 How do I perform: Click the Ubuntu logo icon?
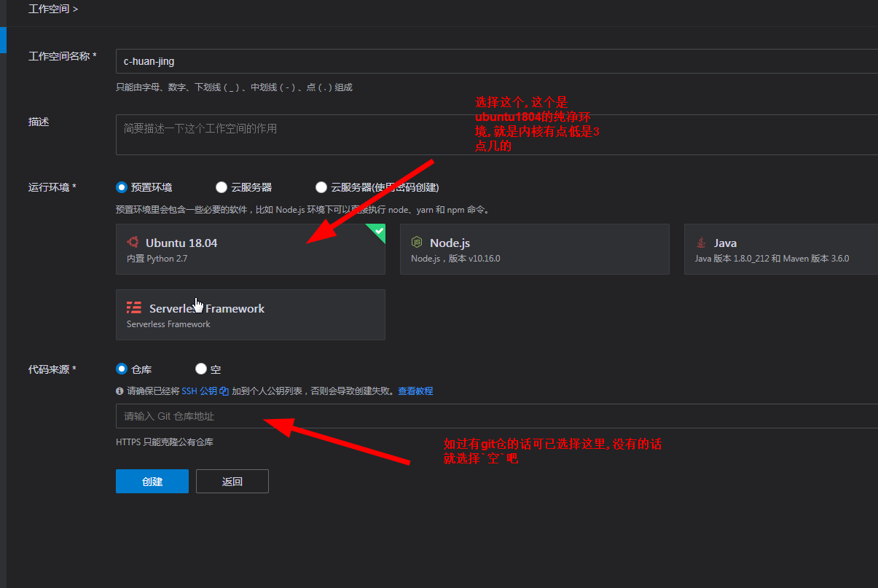133,243
